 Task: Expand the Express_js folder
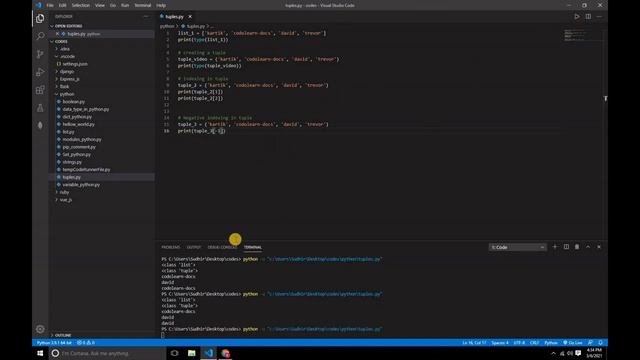coord(69,79)
